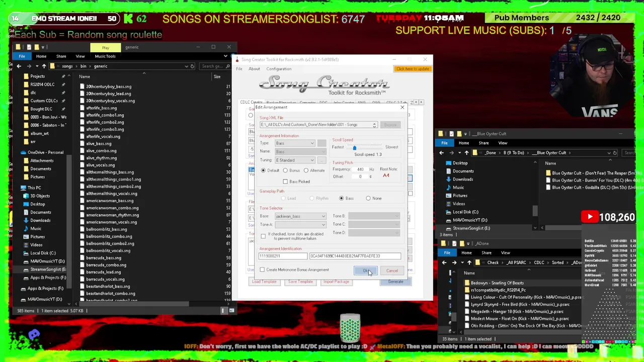Open Local Disk (C:) in Blue Oyster Cult sidebar
This screenshot has height=362, width=644.
465,212
